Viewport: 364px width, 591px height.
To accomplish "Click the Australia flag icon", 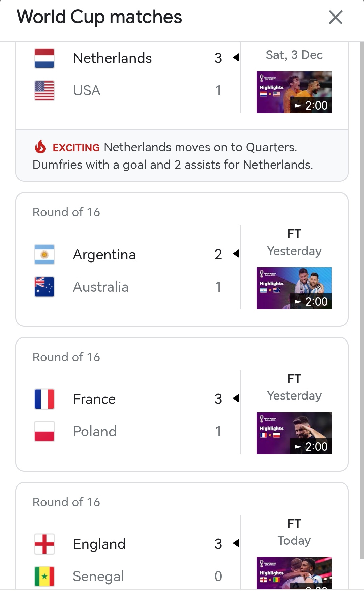I will [x=44, y=287].
